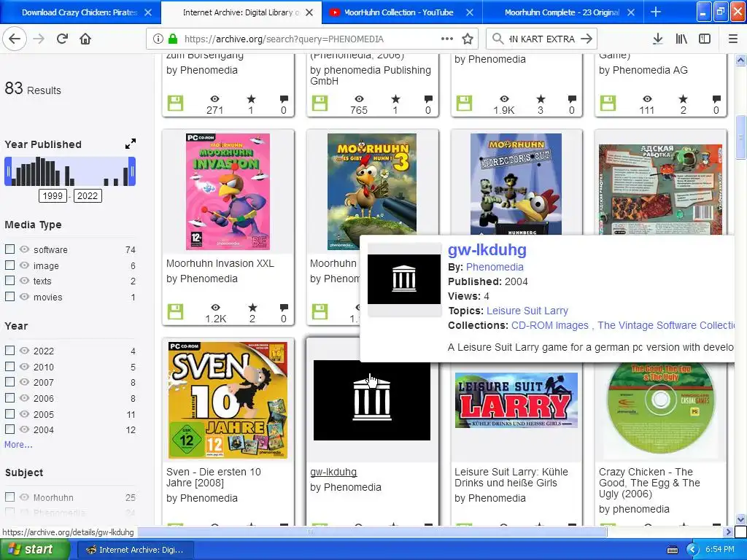Reload the archive.org page
Screen dimensions: 747x560
[x=63, y=39]
